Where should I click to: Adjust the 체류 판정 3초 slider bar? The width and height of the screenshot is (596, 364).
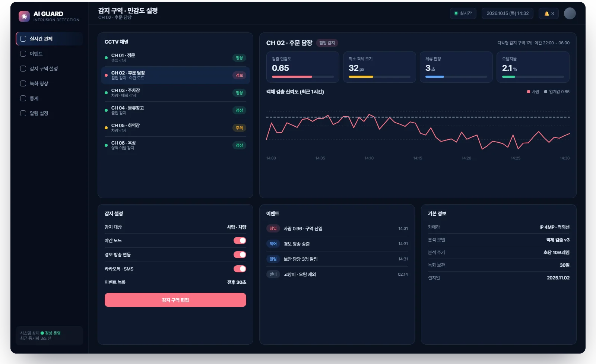coord(456,77)
